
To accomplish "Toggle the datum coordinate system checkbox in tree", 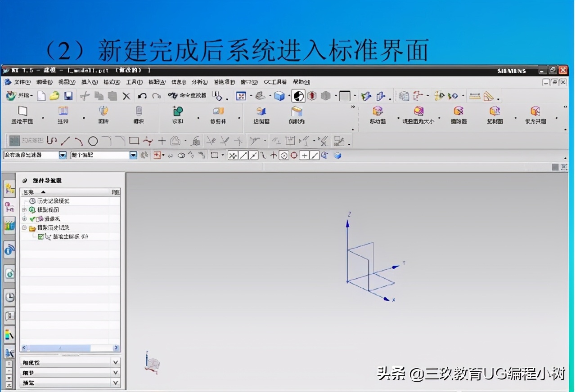I will click(41, 236).
